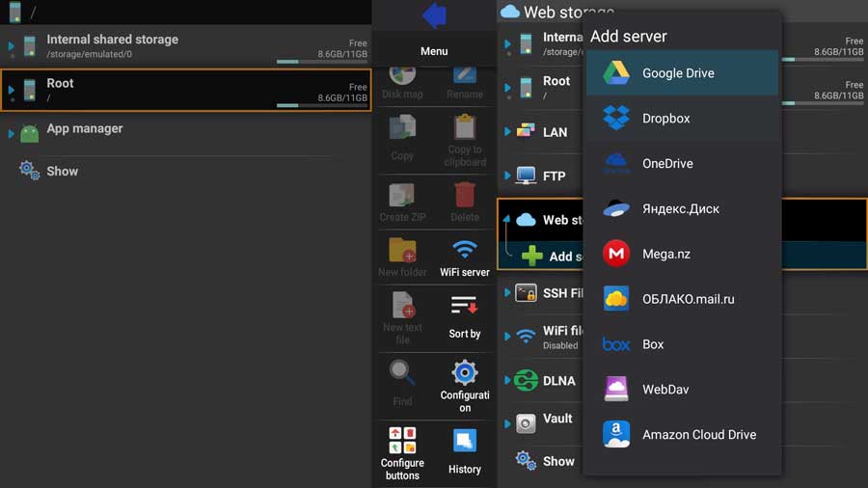Image resolution: width=868 pixels, height=488 pixels.
Task: Expand Root entry arrow in right pane
Action: (507, 88)
